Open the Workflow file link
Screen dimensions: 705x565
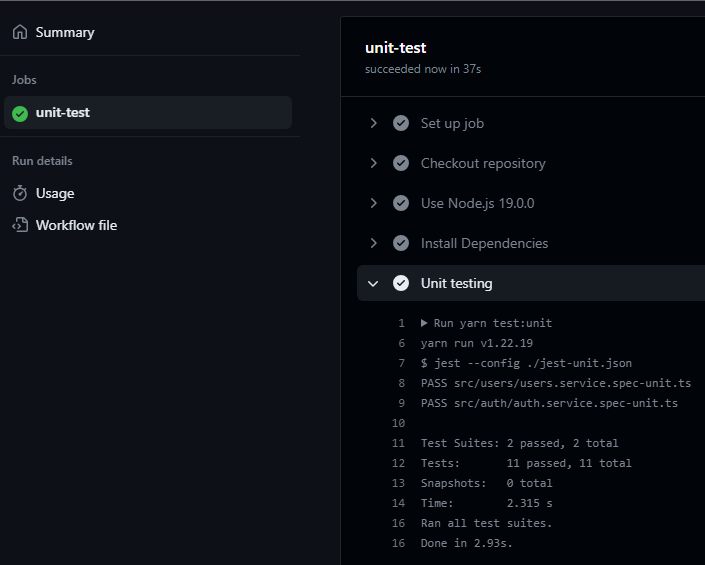(x=76, y=225)
